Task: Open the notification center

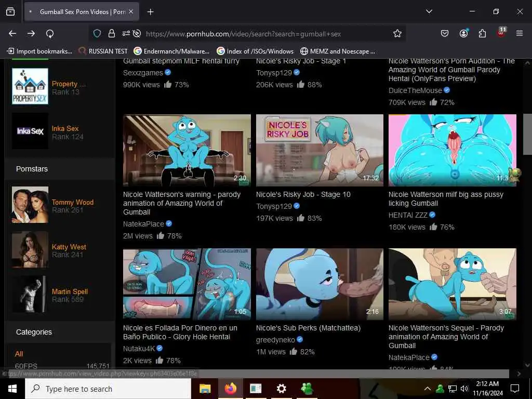Action: [515, 389]
